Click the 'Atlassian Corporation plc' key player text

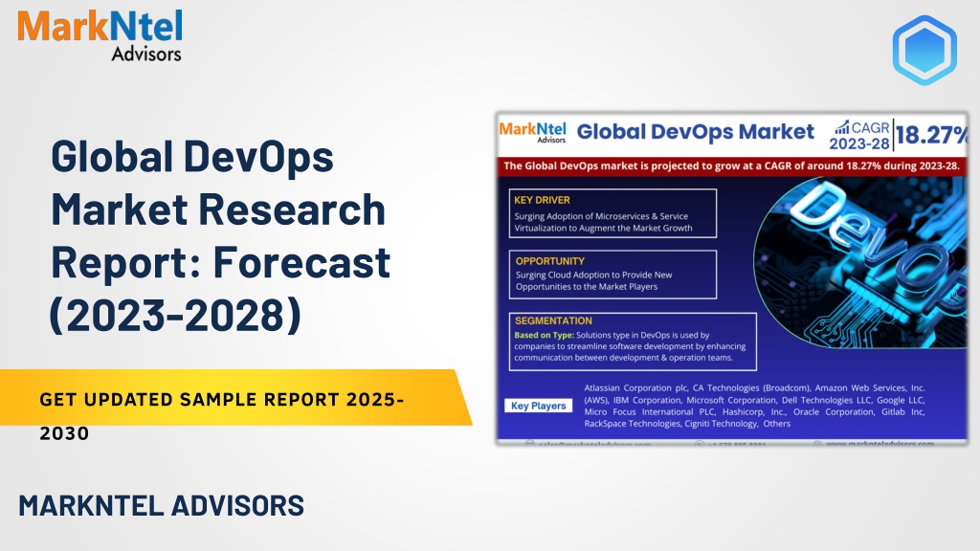click(635, 388)
